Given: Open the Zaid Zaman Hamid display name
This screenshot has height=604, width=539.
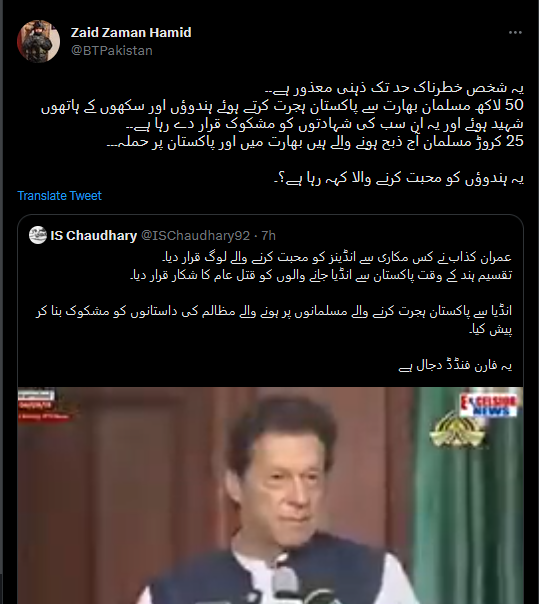Looking at the screenshot, I should click(x=131, y=32).
